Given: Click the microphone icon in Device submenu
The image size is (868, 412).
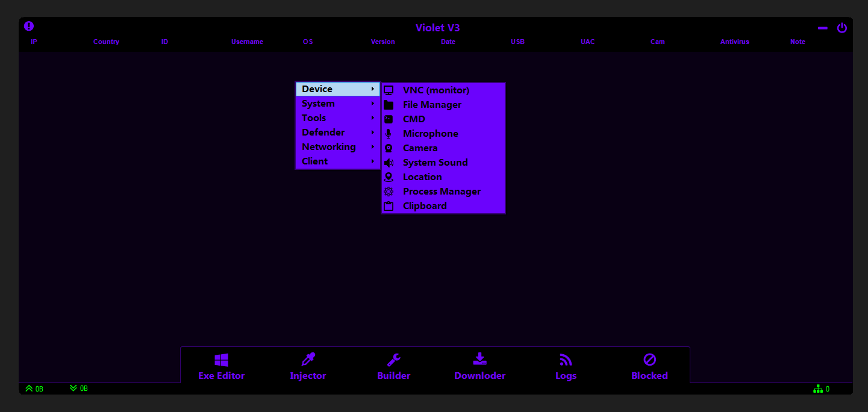Looking at the screenshot, I should (389, 134).
